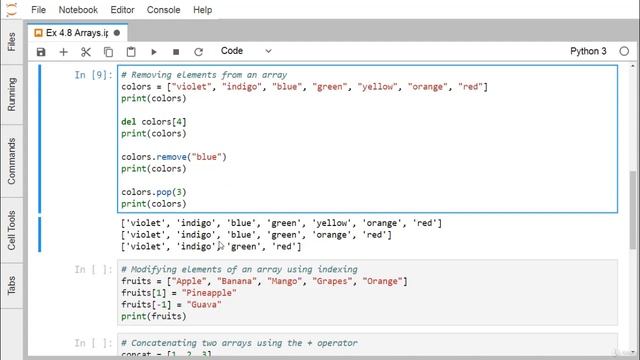
Task: Copy the selected cell
Action: pos(108,52)
